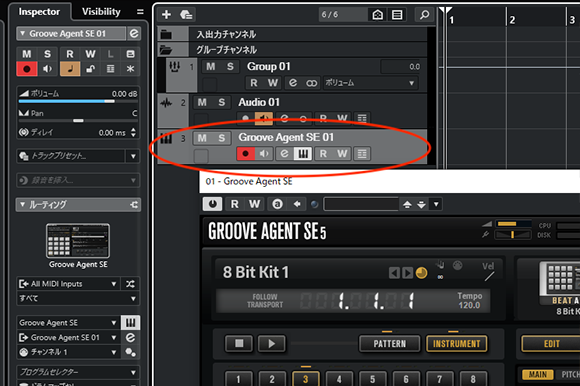
Task: Click the EDIT button in Groove Agent
Action: click(551, 344)
